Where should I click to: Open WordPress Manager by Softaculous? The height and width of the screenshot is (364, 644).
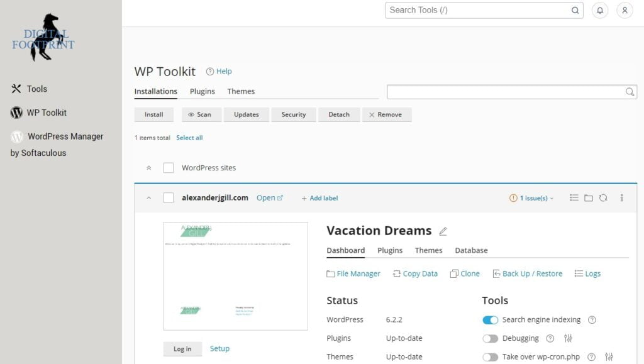pos(57,145)
